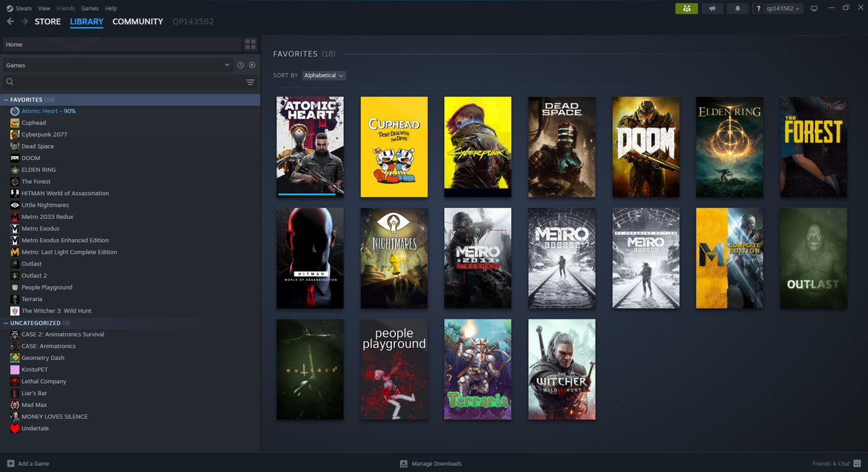The height and width of the screenshot is (472, 868).
Task: Open the Friends menu
Action: [66, 8]
